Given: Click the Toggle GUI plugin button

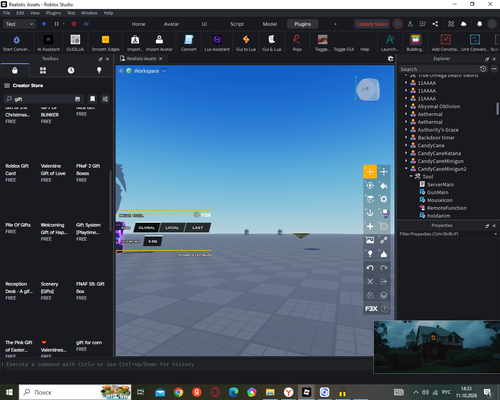Looking at the screenshot, I should [344, 49].
